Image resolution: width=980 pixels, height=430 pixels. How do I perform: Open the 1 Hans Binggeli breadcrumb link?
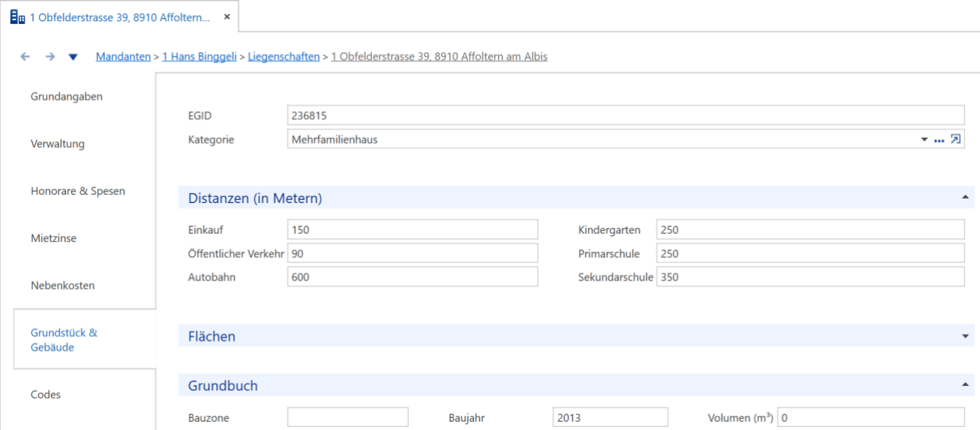tap(199, 57)
